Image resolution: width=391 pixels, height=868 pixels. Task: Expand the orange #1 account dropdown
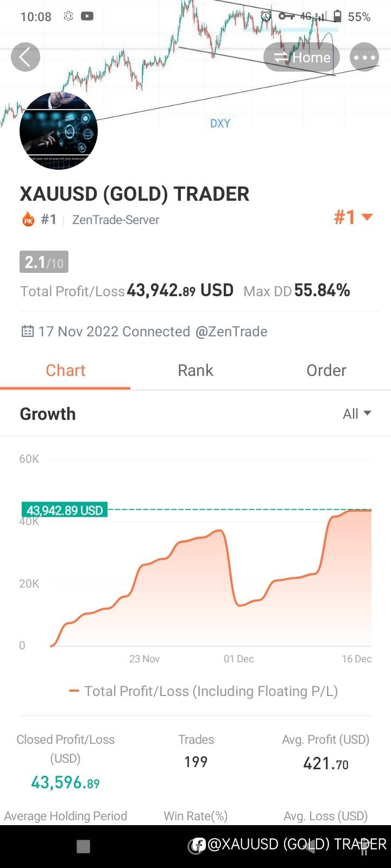pyautogui.click(x=353, y=218)
